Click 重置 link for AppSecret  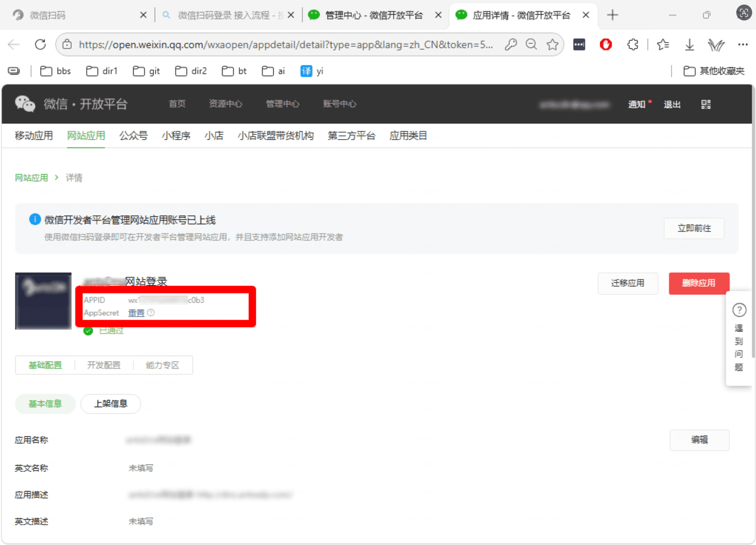point(136,313)
